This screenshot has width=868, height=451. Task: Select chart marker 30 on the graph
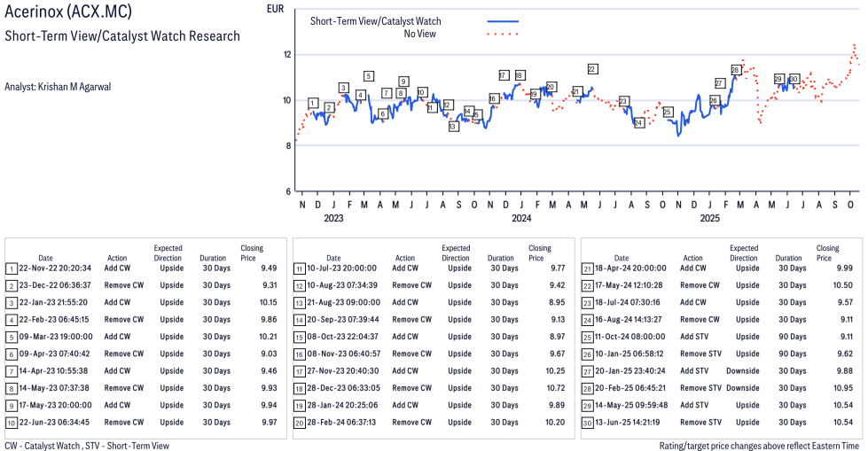click(x=794, y=79)
